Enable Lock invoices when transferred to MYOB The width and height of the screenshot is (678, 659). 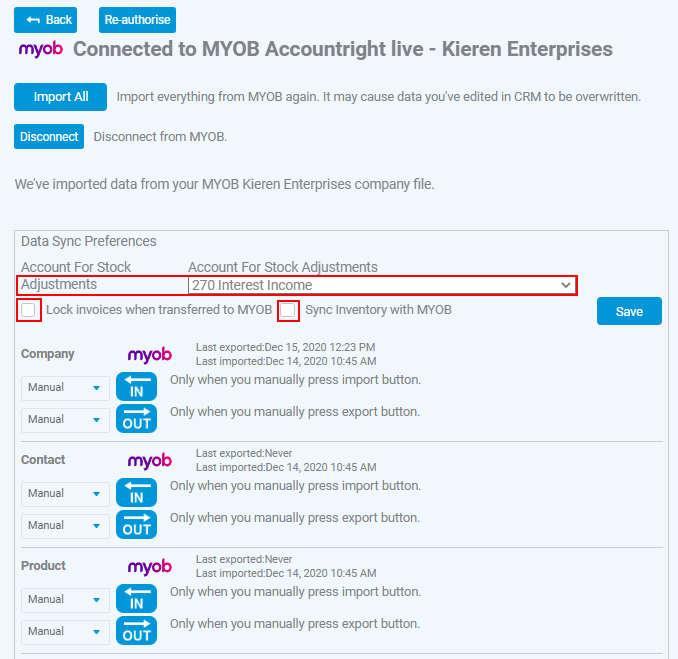[x=29, y=310]
